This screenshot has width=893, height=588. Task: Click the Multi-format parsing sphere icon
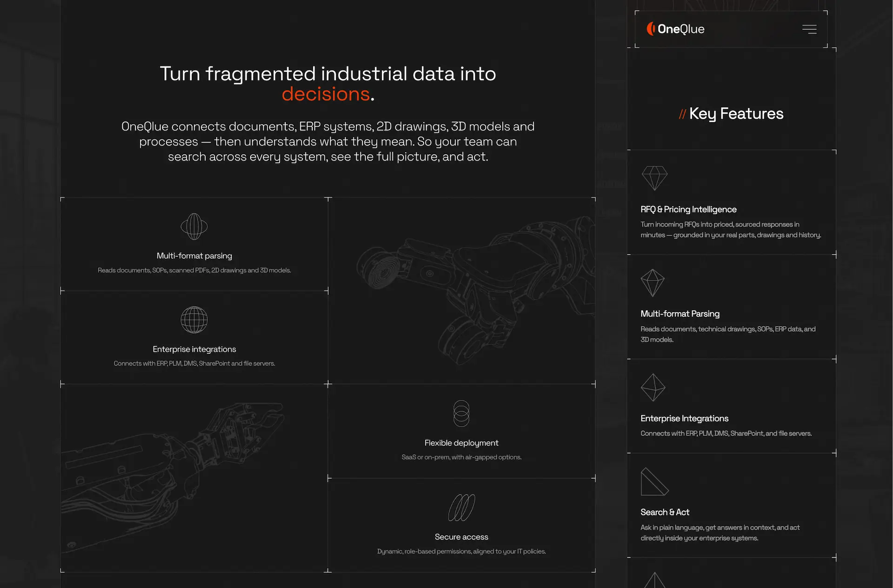194,227
